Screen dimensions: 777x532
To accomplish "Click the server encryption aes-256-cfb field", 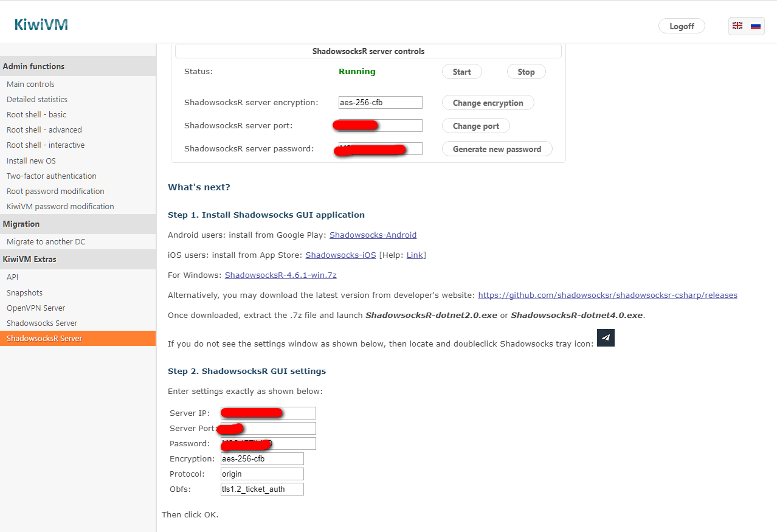I will point(380,103).
